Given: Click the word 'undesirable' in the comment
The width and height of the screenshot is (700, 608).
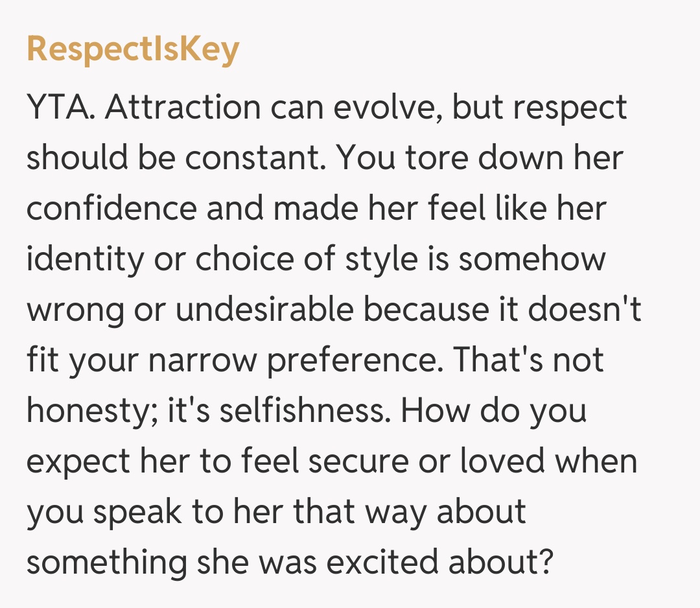Looking at the screenshot, I should pyautogui.click(x=264, y=310).
